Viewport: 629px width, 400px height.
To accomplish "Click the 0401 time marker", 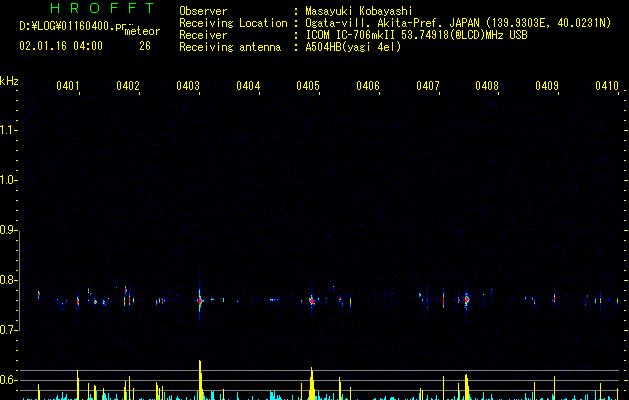I will [x=68, y=86].
